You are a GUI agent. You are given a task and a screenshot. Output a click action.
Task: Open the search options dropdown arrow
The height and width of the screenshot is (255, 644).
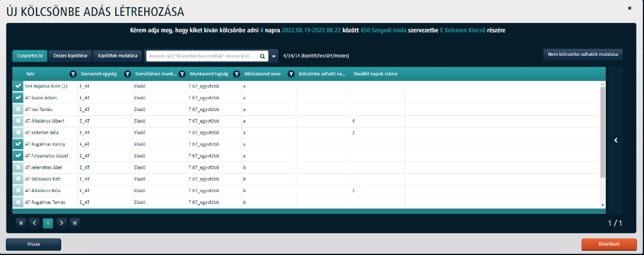coord(274,56)
